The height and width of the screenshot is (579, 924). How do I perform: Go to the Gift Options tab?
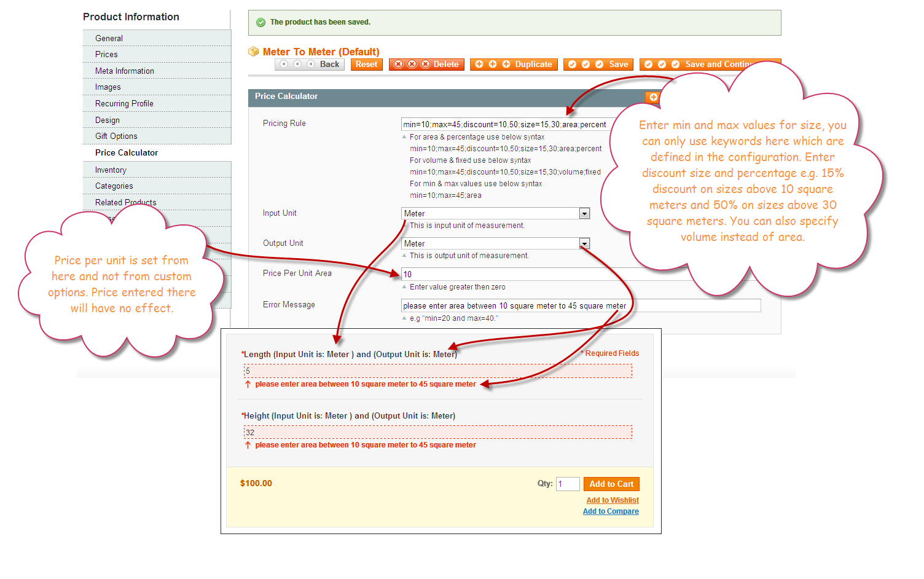(116, 136)
